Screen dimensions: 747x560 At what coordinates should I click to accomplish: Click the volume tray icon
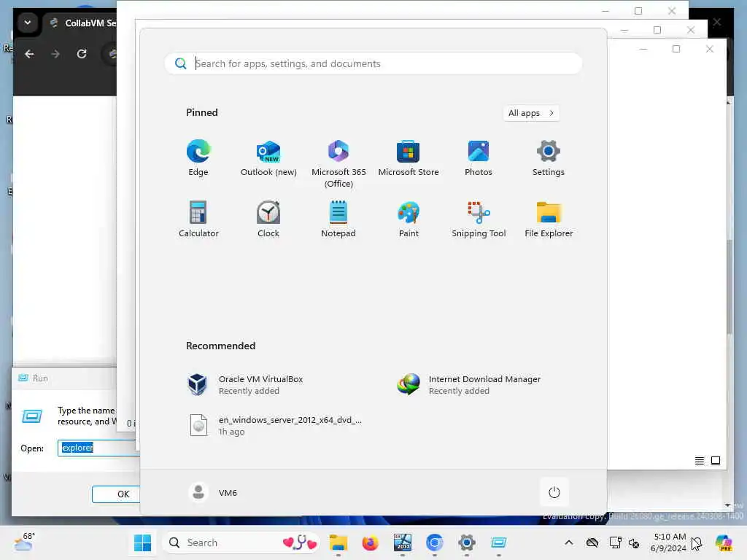[634, 542]
